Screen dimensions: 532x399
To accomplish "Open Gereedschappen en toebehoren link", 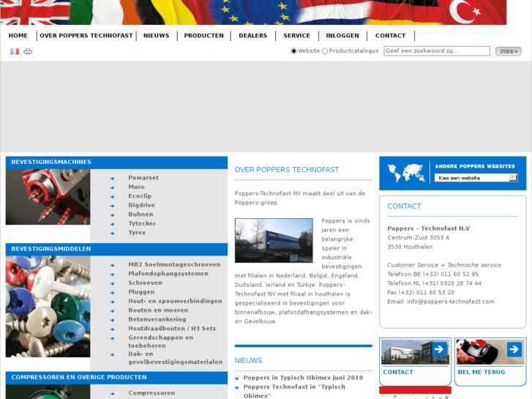I will [x=161, y=342].
